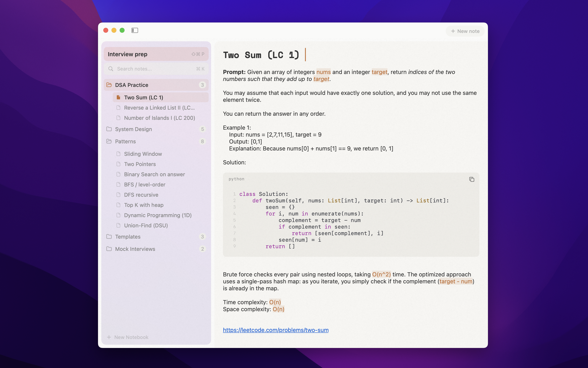Viewport: 588px width, 368px height.
Task: Open Number of Islands I note
Action: pyautogui.click(x=161, y=118)
